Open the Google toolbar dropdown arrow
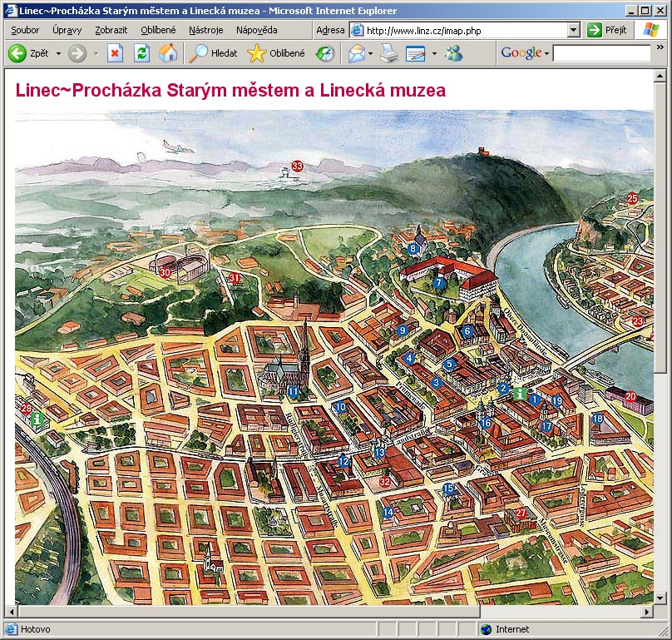 [546, 53]
